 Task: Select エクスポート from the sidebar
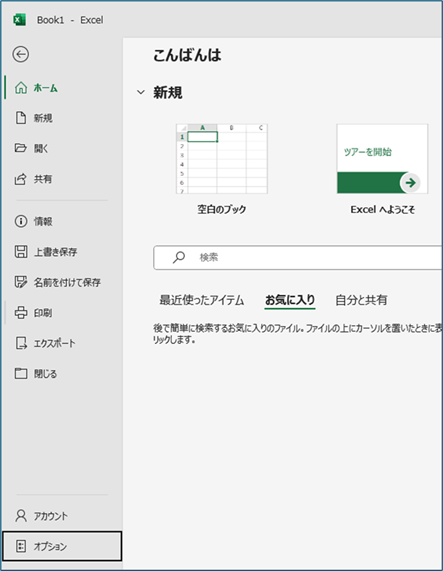coord(62,343)
